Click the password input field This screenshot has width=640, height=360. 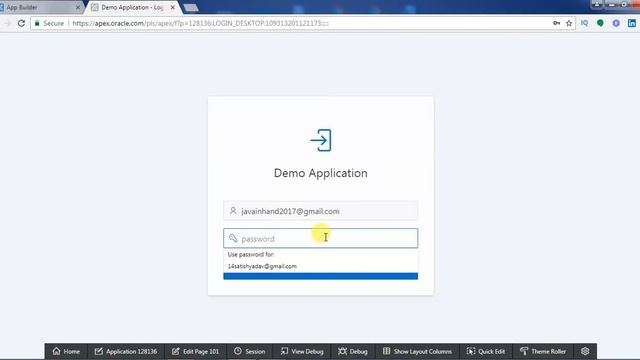coord(320,238)
